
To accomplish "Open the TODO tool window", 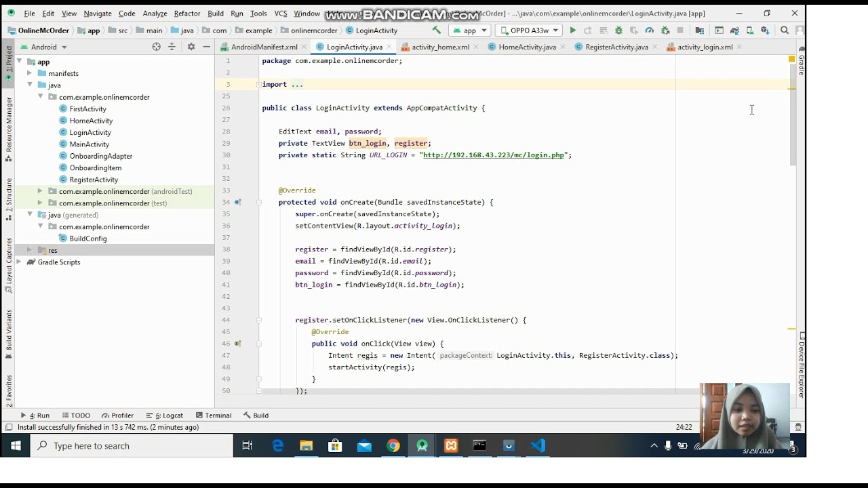I will [x=76, y=415].
